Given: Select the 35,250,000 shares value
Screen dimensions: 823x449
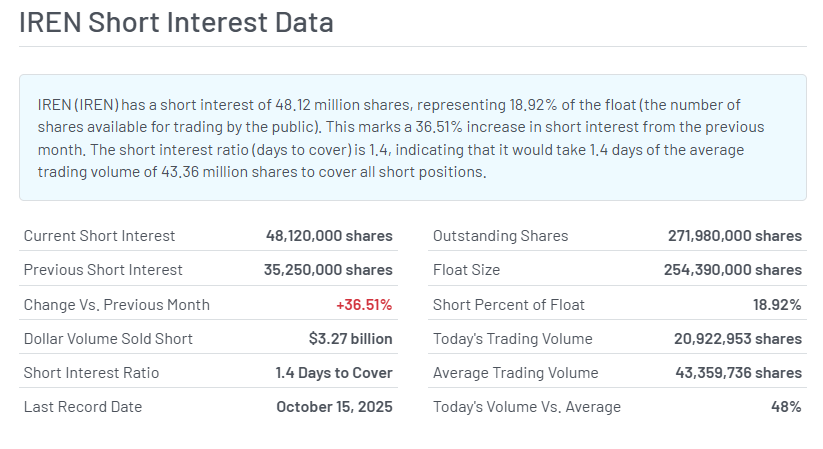Looking at the screenshot, I should [x=329, y=270].
